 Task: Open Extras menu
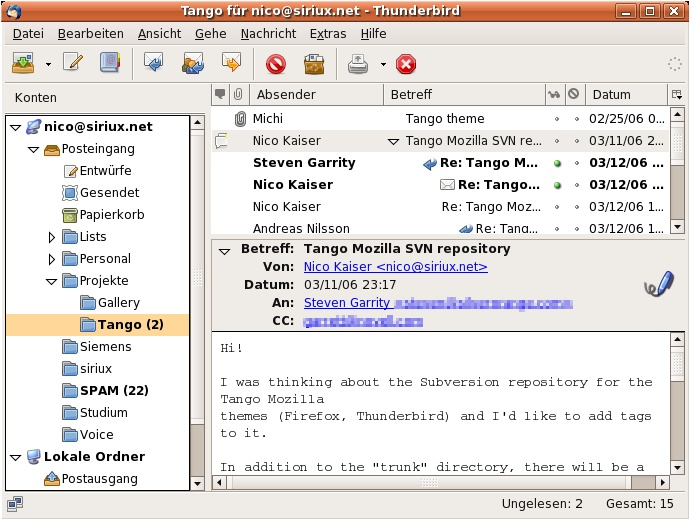[x=328, y=33]
